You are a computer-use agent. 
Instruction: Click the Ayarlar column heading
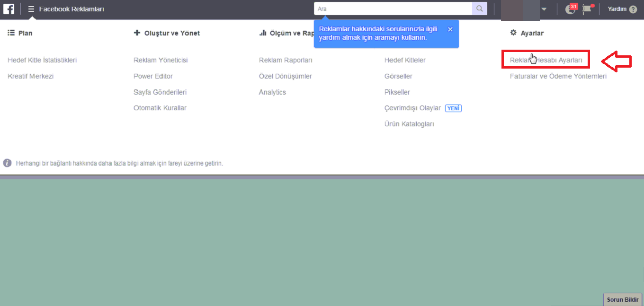[532, 33]
